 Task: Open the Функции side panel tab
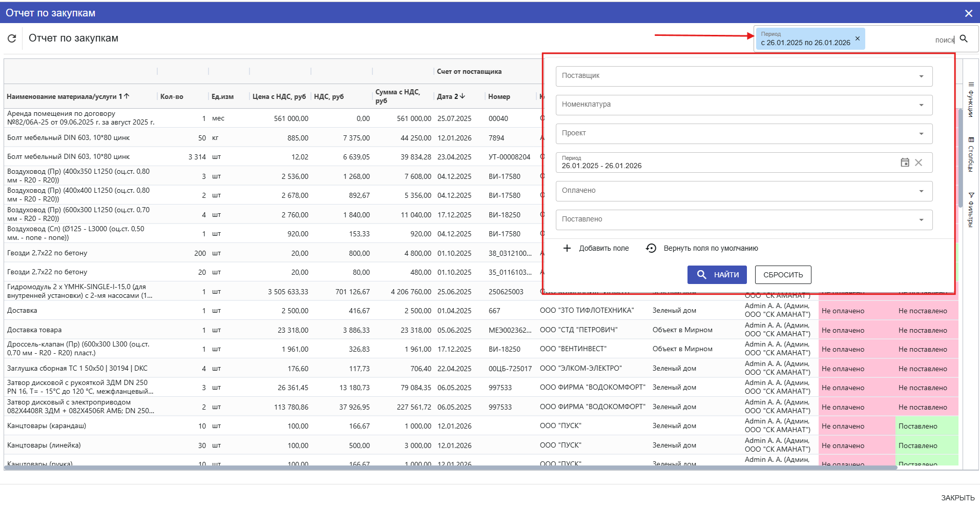click(x=970, y=99)
